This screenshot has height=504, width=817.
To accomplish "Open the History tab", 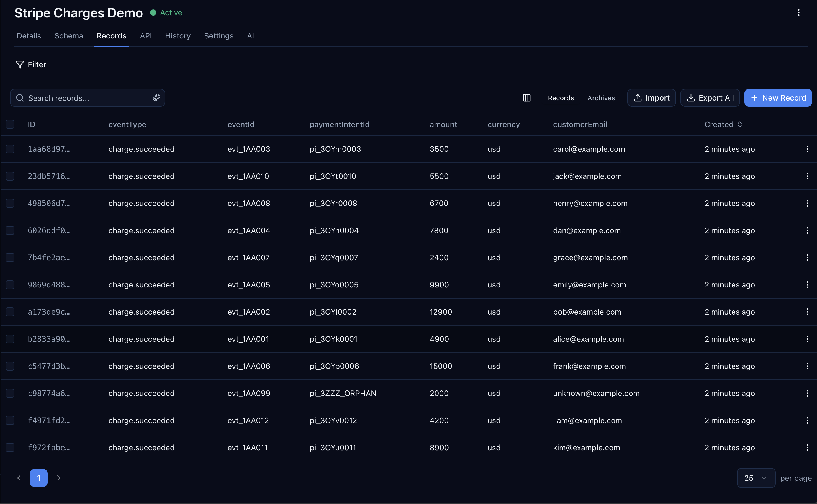I will (178, 36).
